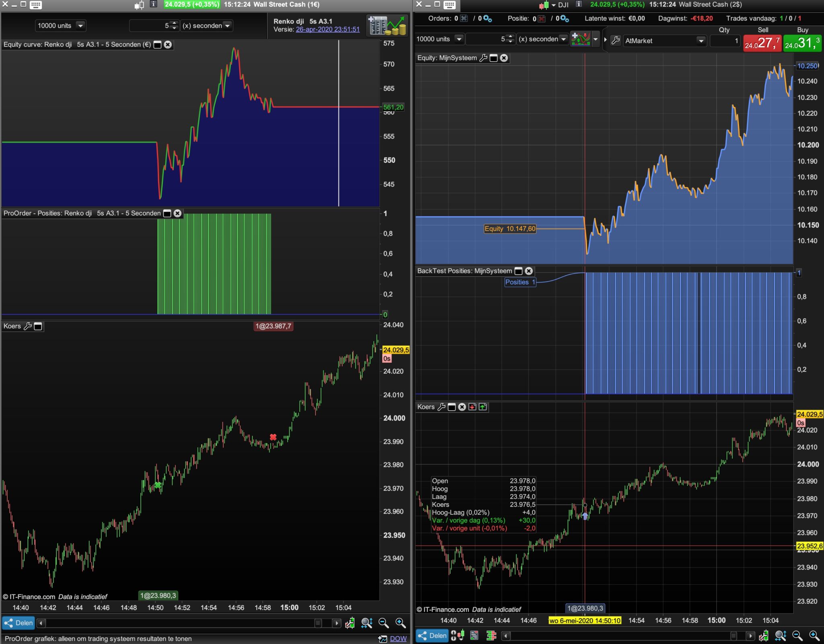The height and width of the screenshot is (644, 824).
Task: Toggle the Equity curve panel window button
Action: (x=158, y=45)
